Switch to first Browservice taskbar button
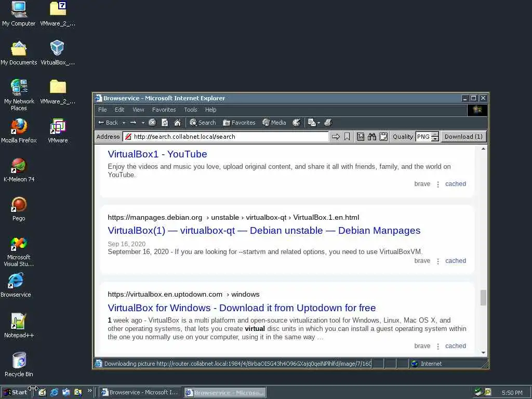This screenshot has height=399, width=532. [140, 392]
